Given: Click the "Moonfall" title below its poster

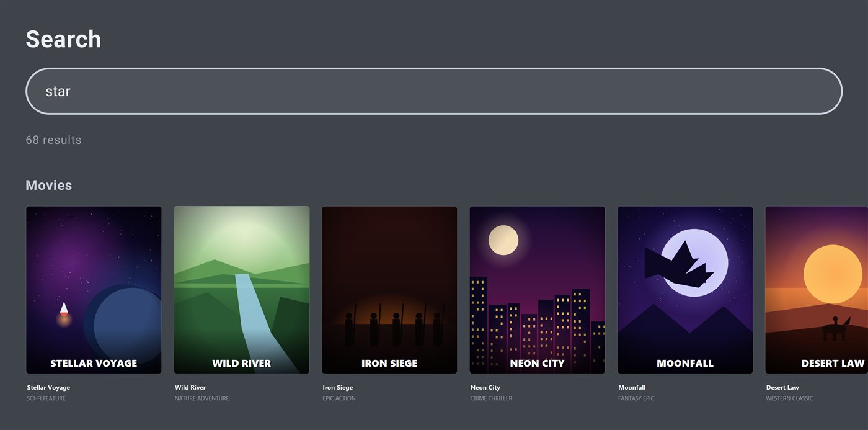Looking at the screenshot, I should (632, 388).
